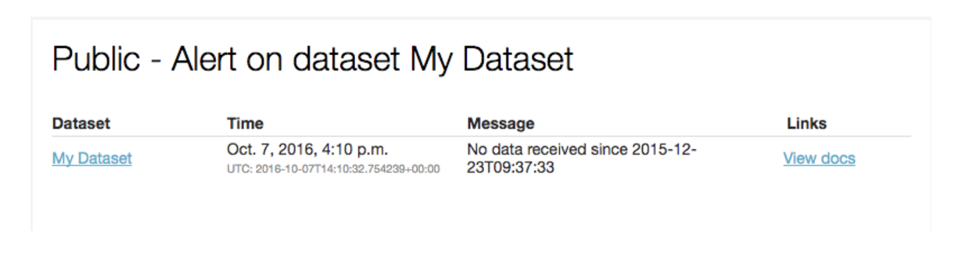Screen dimensions: 980x267
Task: Click My Dataset text in page heading
Action: click(491, 59)
